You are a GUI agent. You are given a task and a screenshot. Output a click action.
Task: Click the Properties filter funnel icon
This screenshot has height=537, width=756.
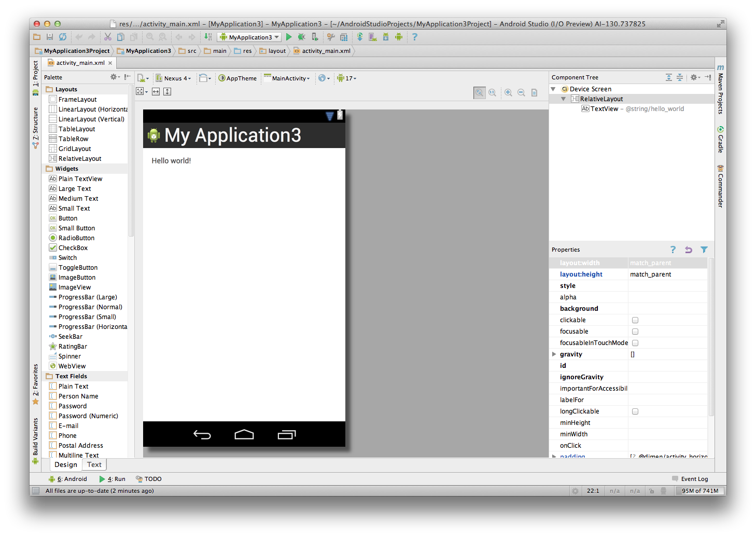(704, 250)
